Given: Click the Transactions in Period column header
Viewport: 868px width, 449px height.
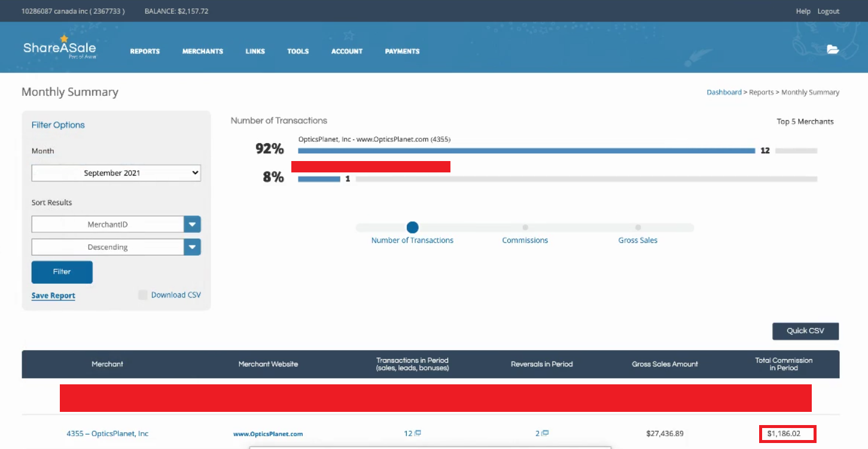Looking at the screenshot, I should click(412, 364).
